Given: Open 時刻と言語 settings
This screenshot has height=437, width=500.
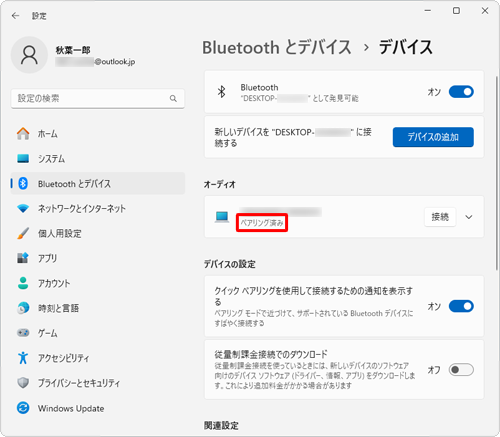Looking at the screenshot, I should (x=98, y=308).
